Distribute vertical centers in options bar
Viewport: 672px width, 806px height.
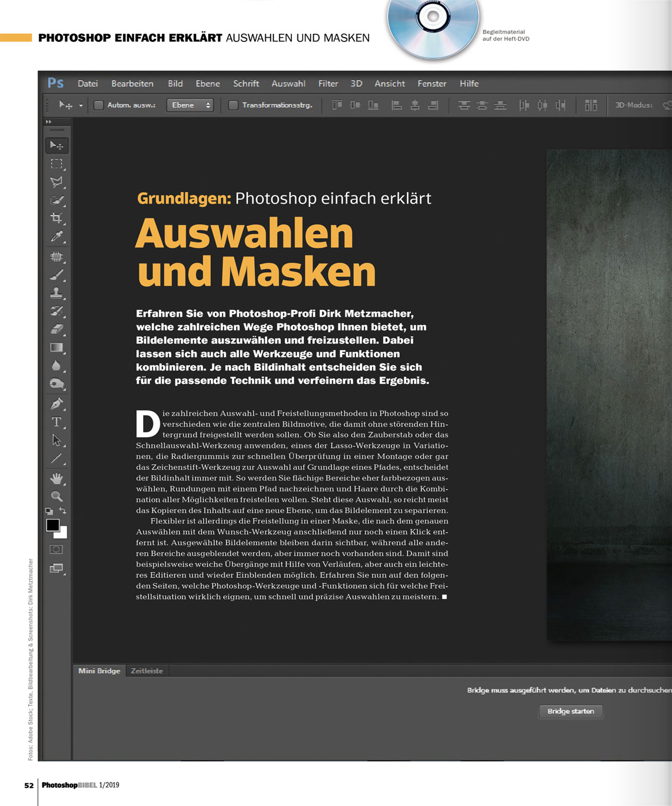482,105
